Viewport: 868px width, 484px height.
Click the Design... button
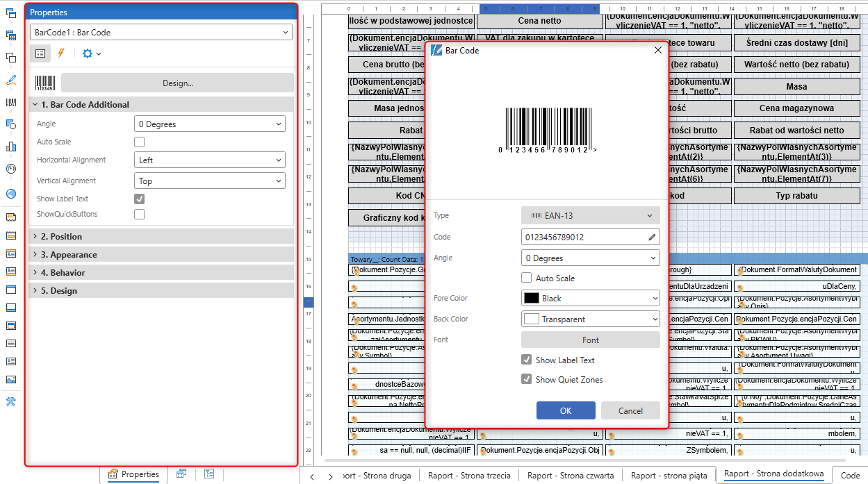coord(178,83)
